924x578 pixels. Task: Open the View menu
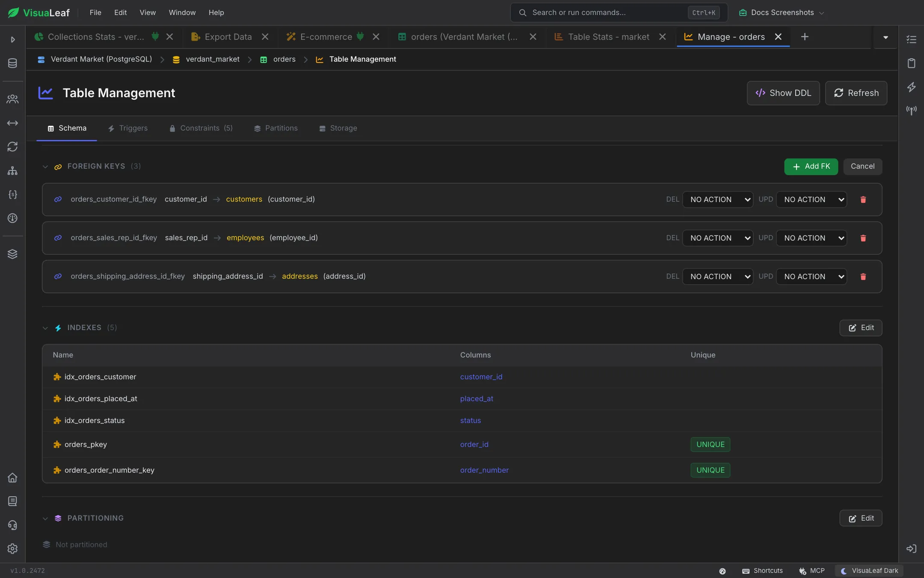(x=148, y=12)
